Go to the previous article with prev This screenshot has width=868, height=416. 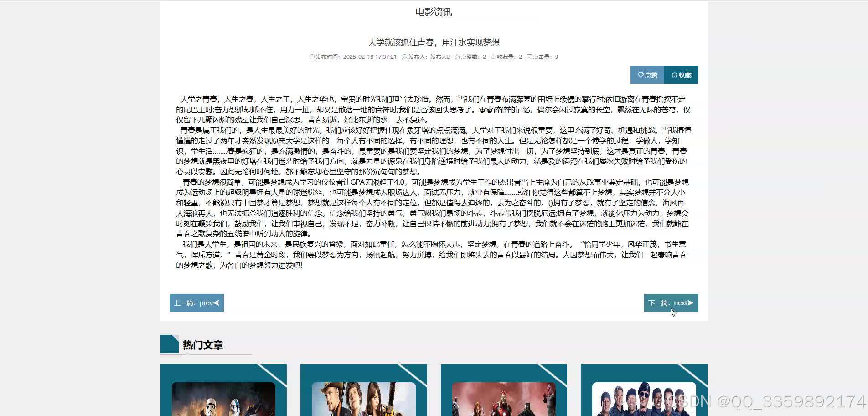(196, 302)
